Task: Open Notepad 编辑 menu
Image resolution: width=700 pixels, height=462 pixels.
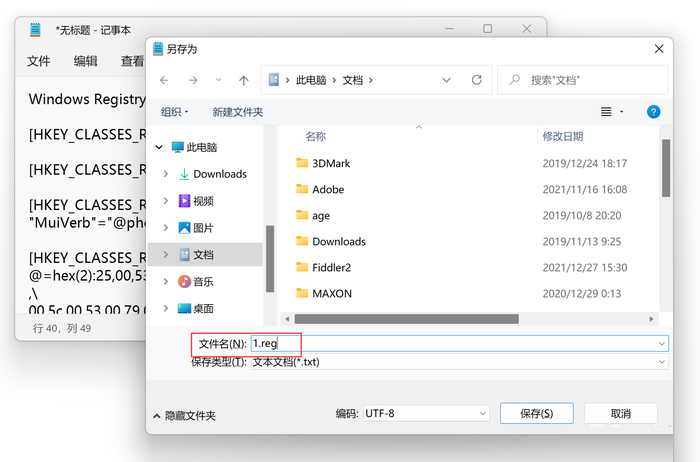Action: [85, 61]
